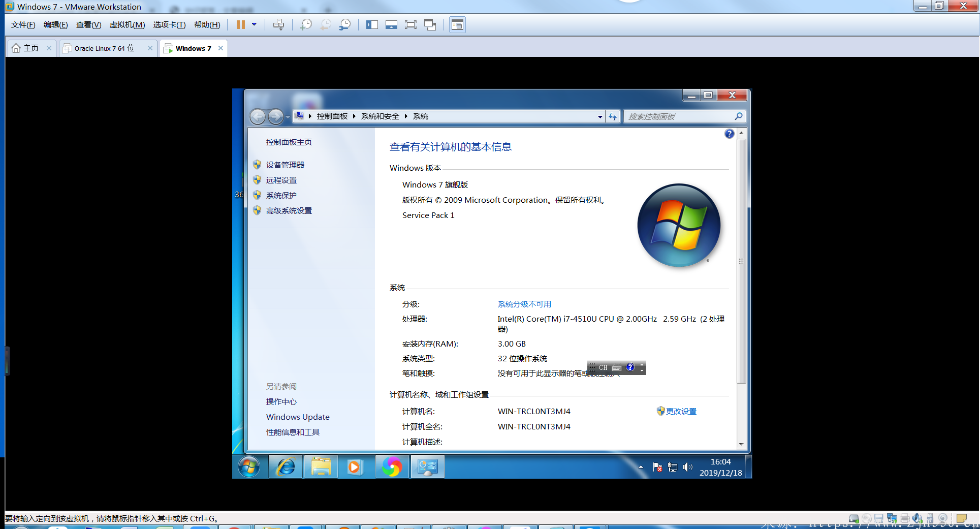Launch Internet Explorer from the taskbar
The height and width of the screenshot is (529, 980).
tap(285, 466)
